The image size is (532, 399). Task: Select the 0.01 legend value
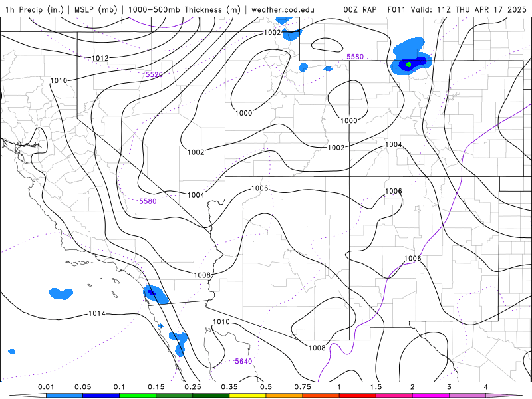[46, 387]
